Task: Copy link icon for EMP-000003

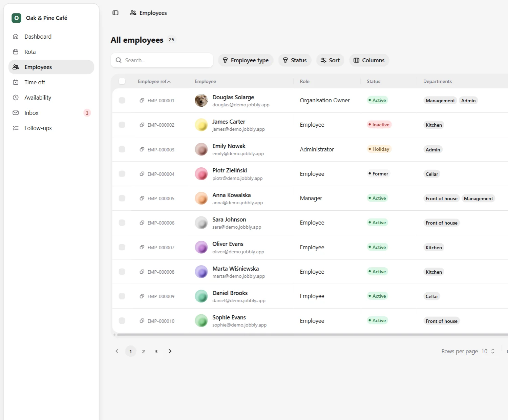Action: [142, 149]
